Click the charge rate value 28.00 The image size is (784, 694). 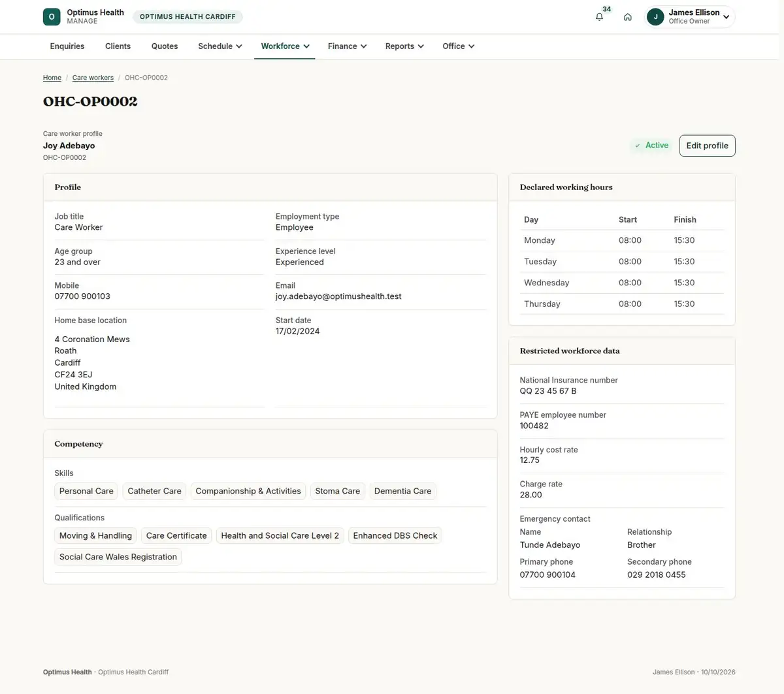[x=531, y=495]
